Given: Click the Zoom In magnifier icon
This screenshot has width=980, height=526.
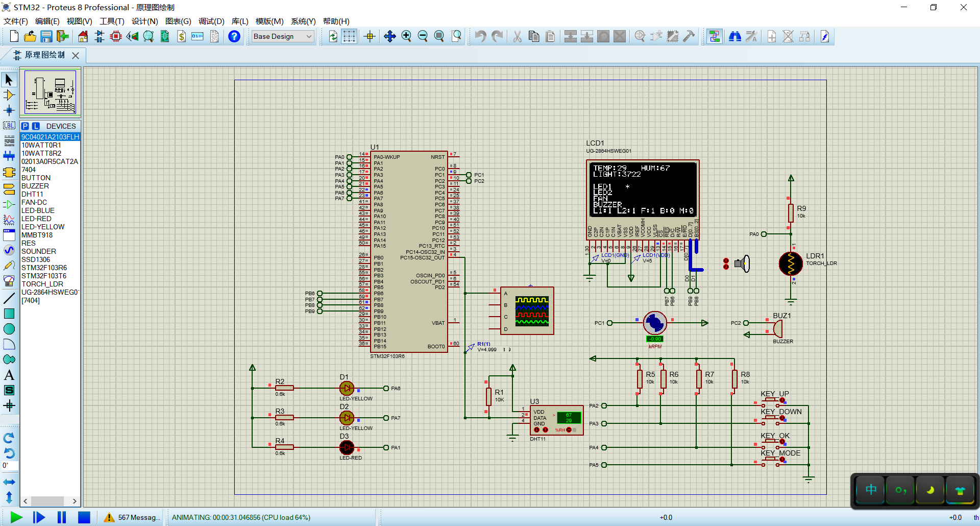Looking at the screenshot, I should click(406, 36).
